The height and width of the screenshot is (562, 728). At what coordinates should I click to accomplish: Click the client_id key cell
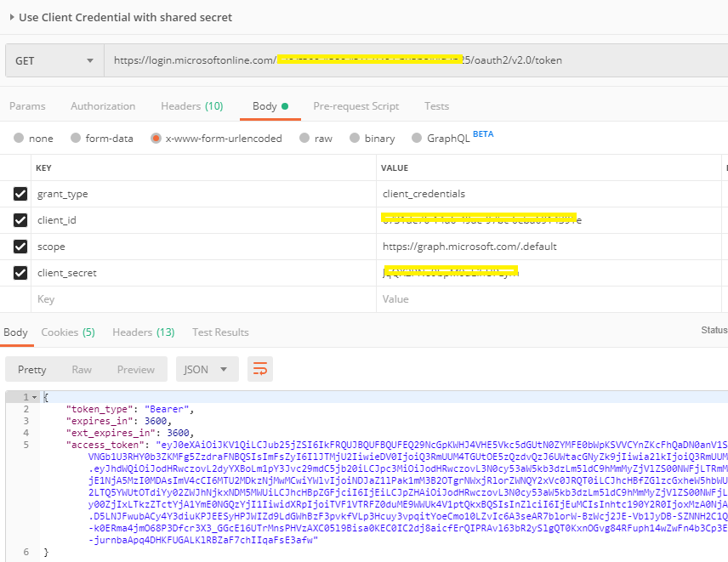coord(203,220)
